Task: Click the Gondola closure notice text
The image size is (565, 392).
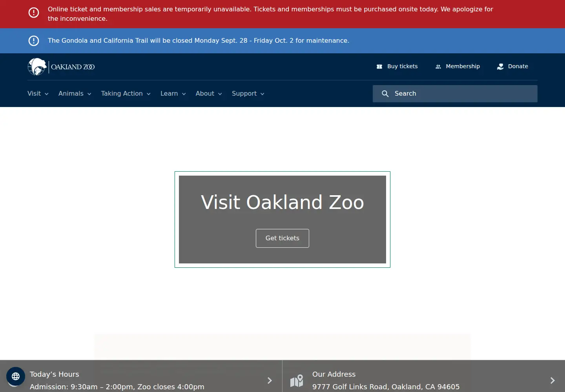Action: point(199,41)
